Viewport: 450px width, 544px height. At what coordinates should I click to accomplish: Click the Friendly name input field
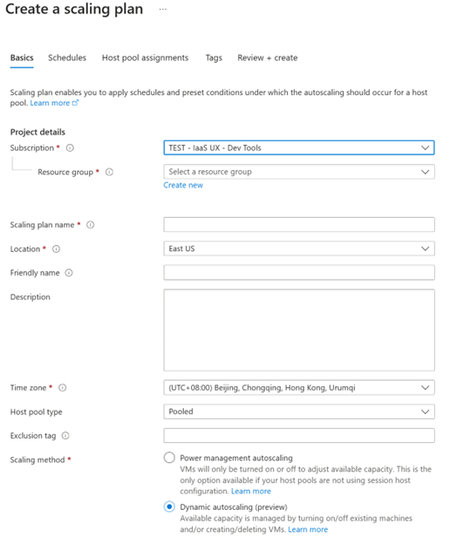[299, 273]
